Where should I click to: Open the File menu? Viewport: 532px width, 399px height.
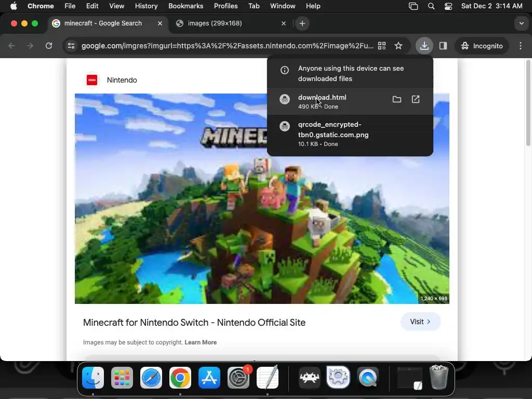tap(70, 6)
